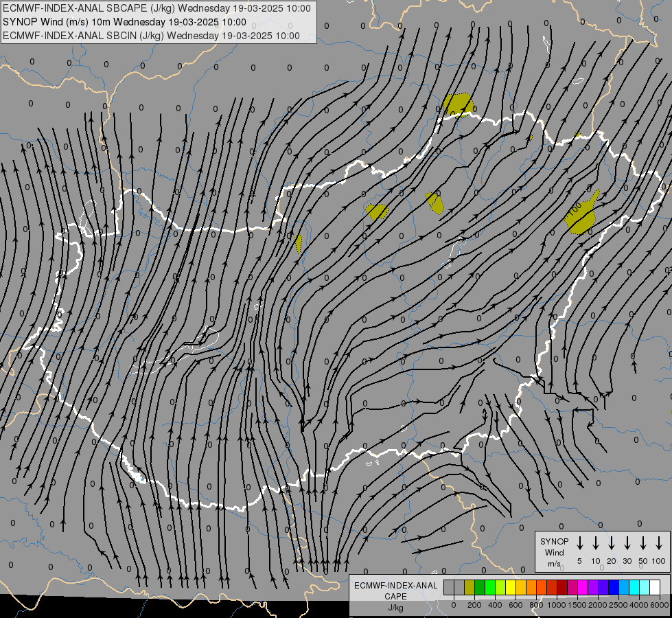The height and width of the screenshot is (618, 672).
Task: Click the 100 m/s wind arrow in legend
Action: [659, 542]
